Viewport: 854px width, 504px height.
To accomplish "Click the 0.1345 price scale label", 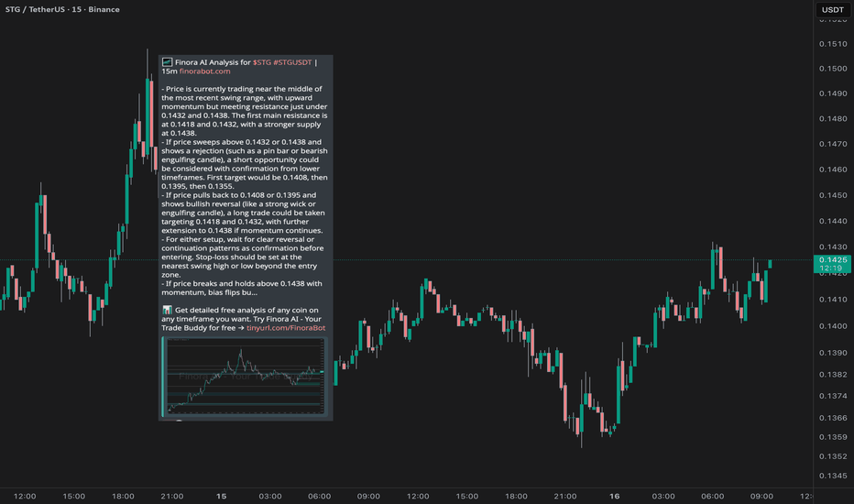I will pos(832,476).
